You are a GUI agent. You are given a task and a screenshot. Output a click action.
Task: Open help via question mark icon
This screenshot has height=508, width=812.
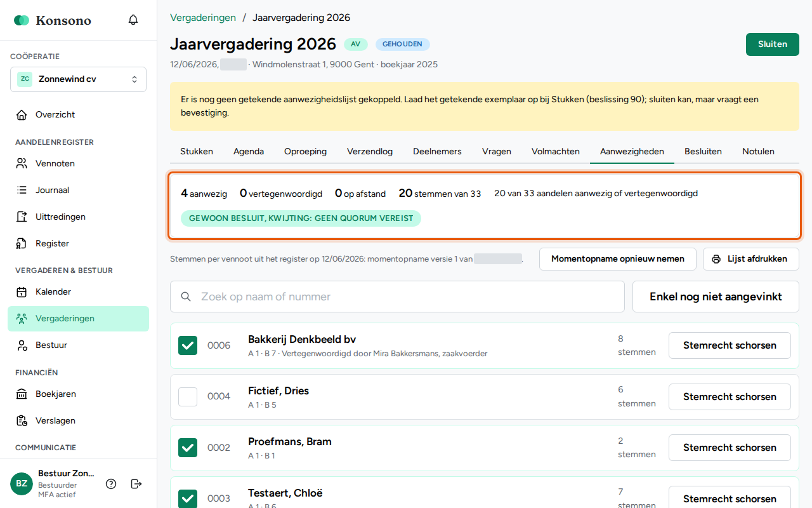tap(111, 484)
